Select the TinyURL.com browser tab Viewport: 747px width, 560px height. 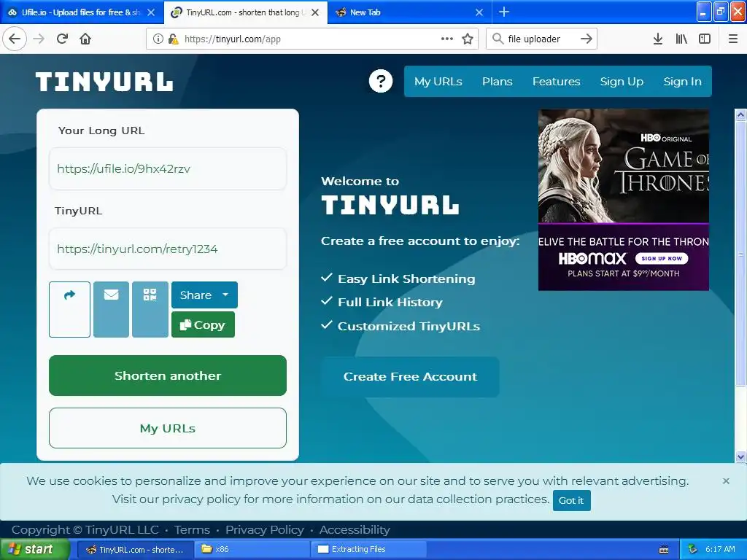(245, 12)
